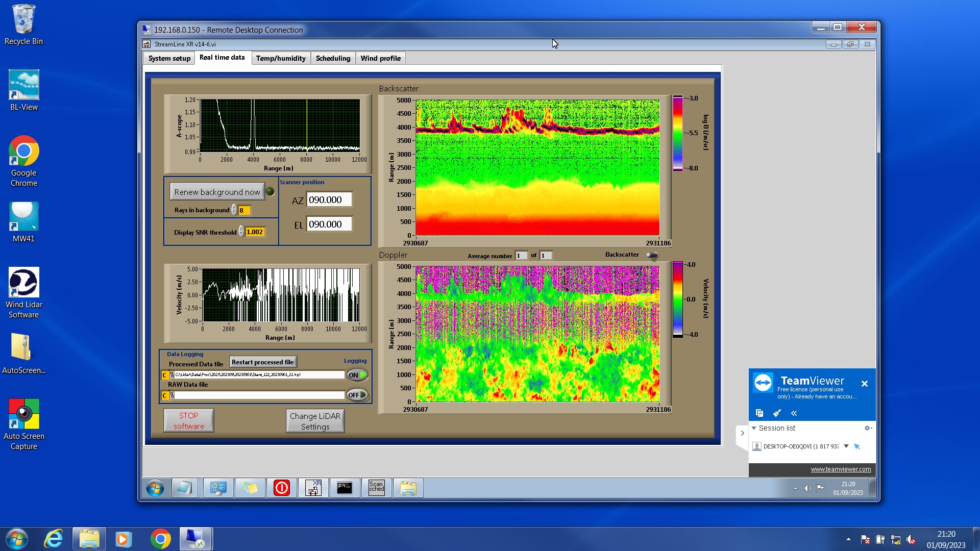
Task: Click Change LiDAR Settings button
Action: [315, 421]
